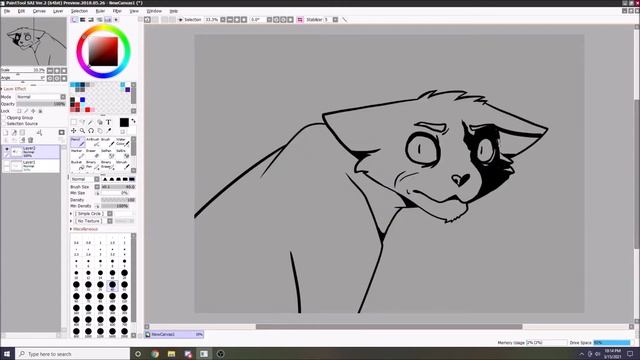Expand the Simple Circle settings arrow
This screenshot has height=360, width=640.
coord(71,213)
